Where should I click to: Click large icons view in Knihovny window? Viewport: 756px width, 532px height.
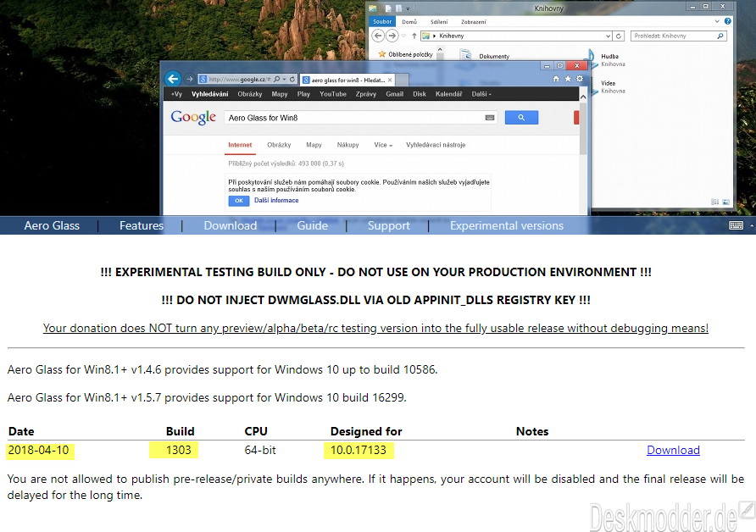click(725, 202)
